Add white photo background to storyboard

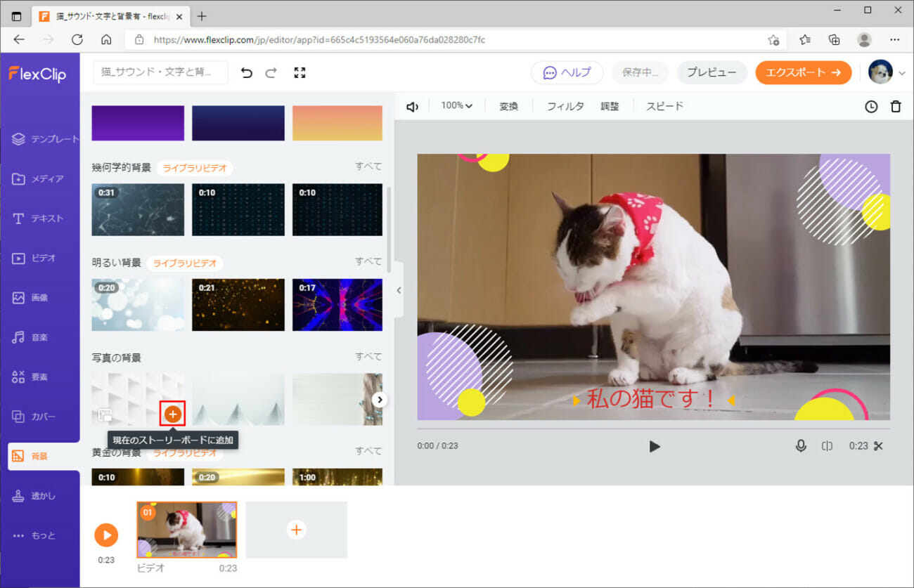click(x=173, y=414)
